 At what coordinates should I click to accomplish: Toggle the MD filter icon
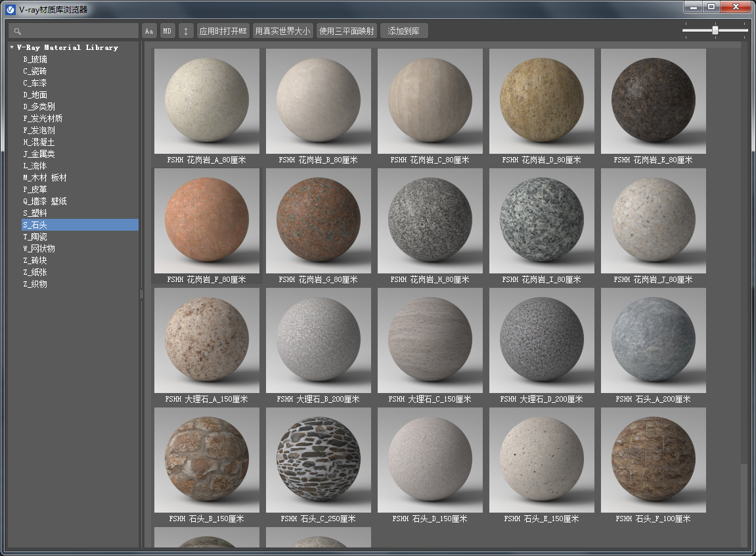tap(167, 31)
